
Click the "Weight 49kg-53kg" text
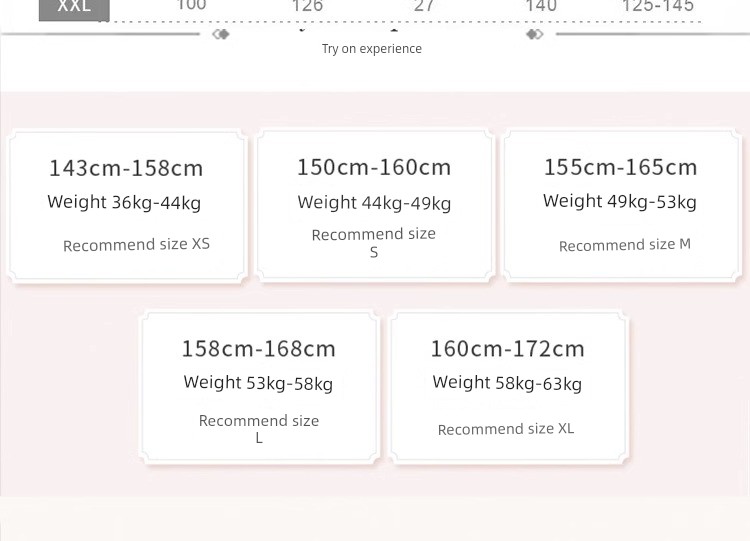619,202
